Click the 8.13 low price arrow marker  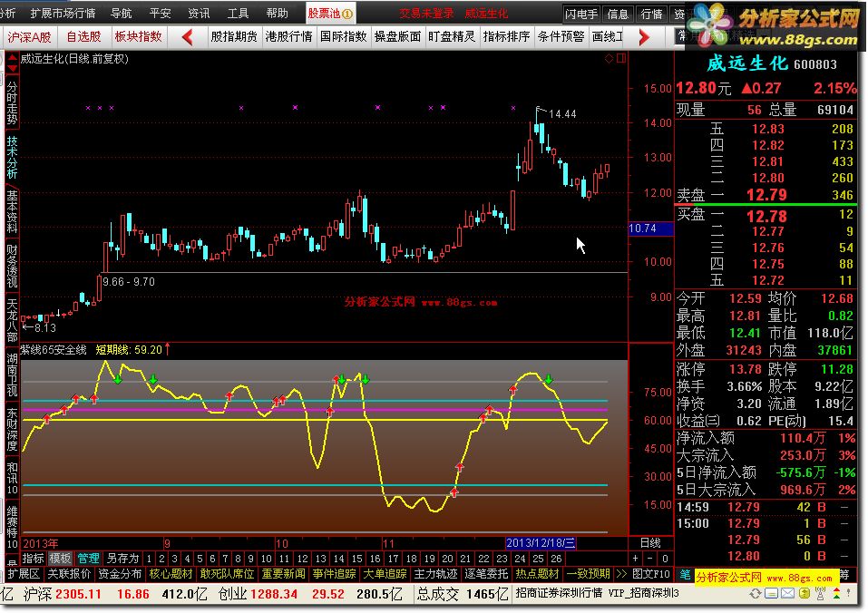click(x=39, y=328)
